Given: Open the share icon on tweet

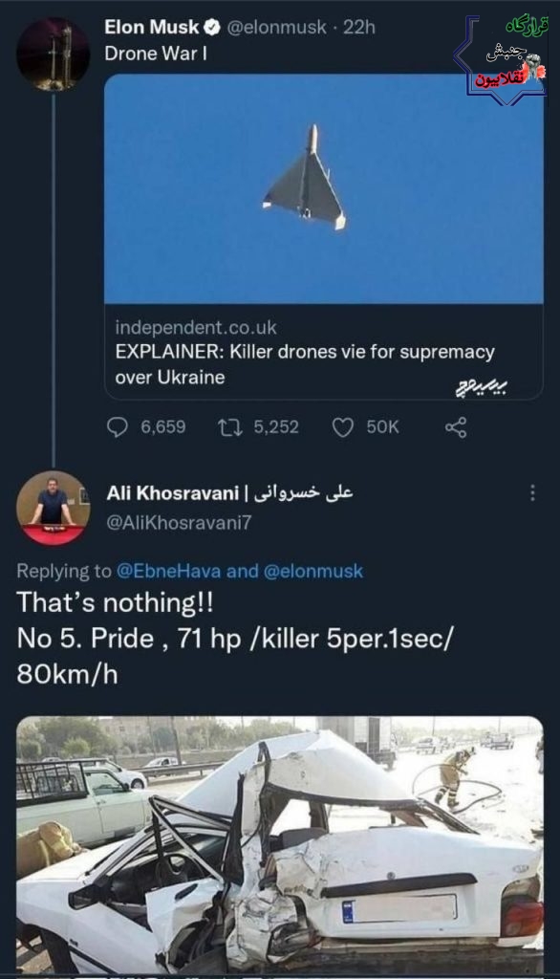Looking at the screenshot, I should pos(456,427).
